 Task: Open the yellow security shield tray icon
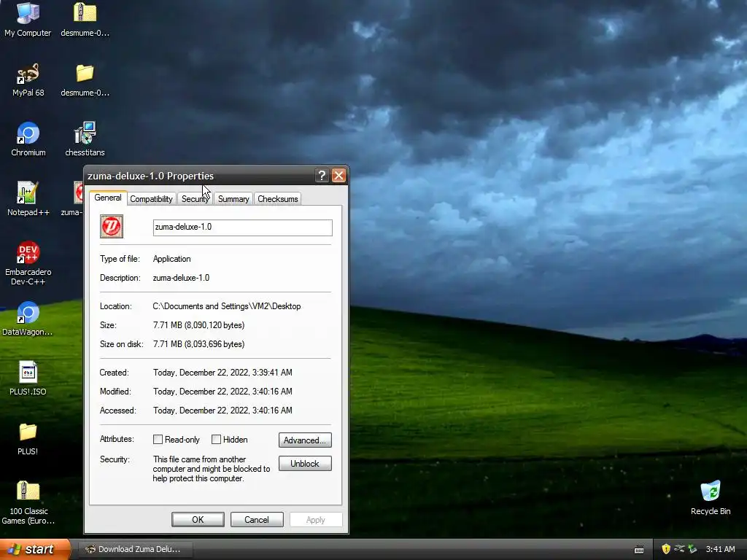(x=666, y=549)
